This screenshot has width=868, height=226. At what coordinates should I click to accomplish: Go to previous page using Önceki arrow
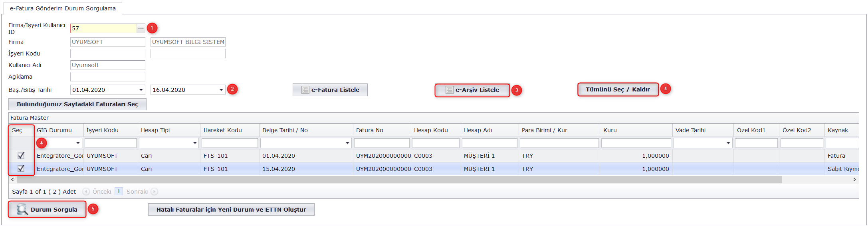coord(86,192)
